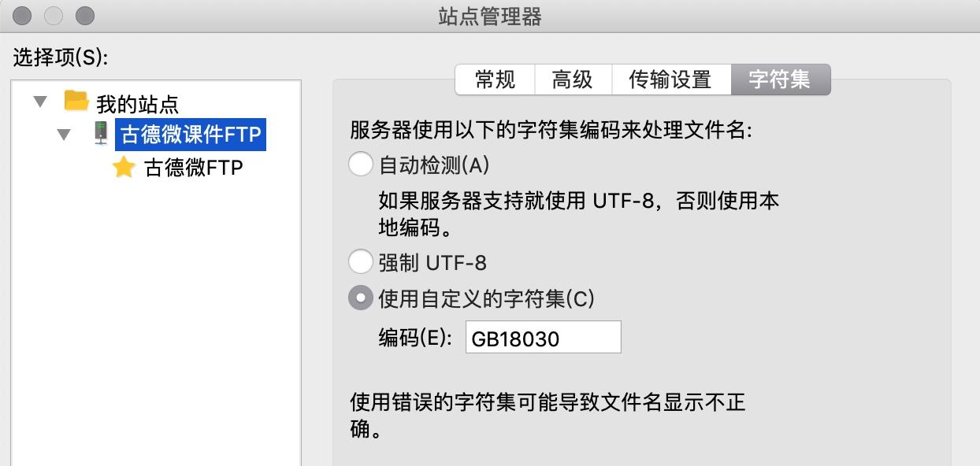Switch to the 常规 tab
Screen dimensions: 980x466
495,80
